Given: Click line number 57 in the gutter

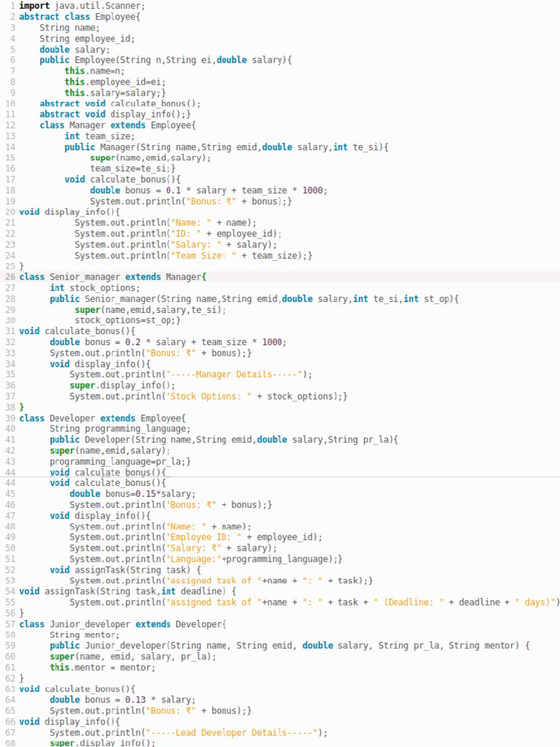Looking at the screenshot, I should (x=10, y=624).
